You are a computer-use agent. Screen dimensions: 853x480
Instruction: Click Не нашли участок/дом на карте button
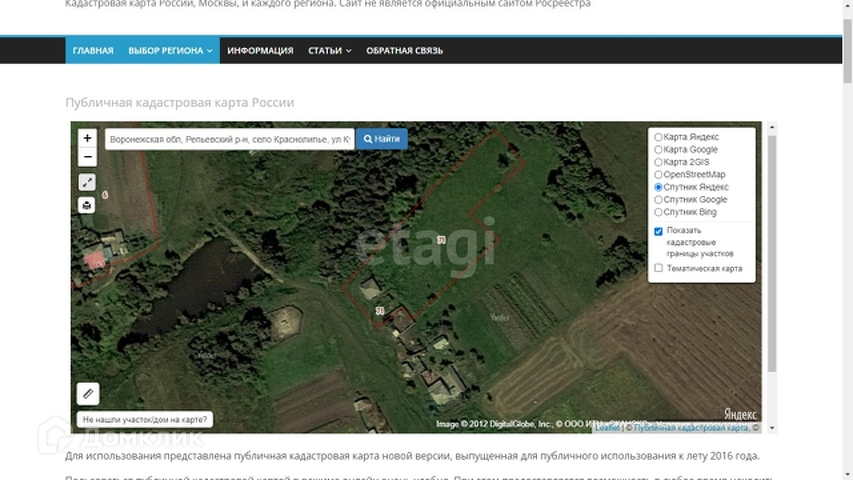click(145, 420)
